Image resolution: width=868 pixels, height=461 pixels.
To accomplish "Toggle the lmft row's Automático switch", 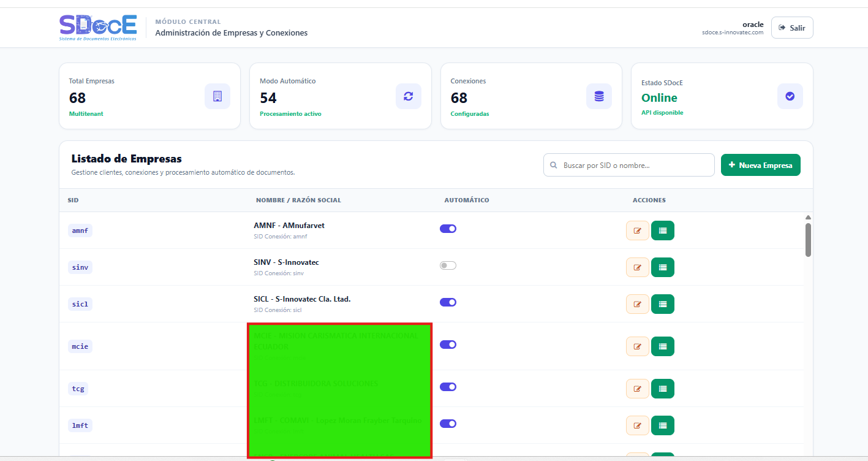I will [x=448, y=424].
